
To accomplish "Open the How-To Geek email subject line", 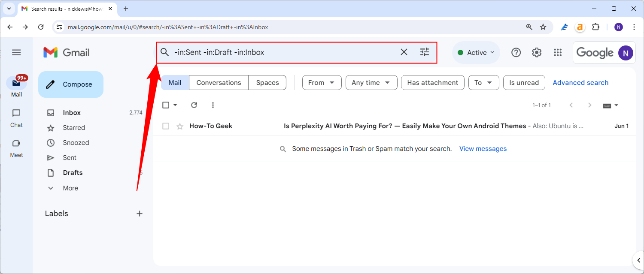I will coord(405,126).
